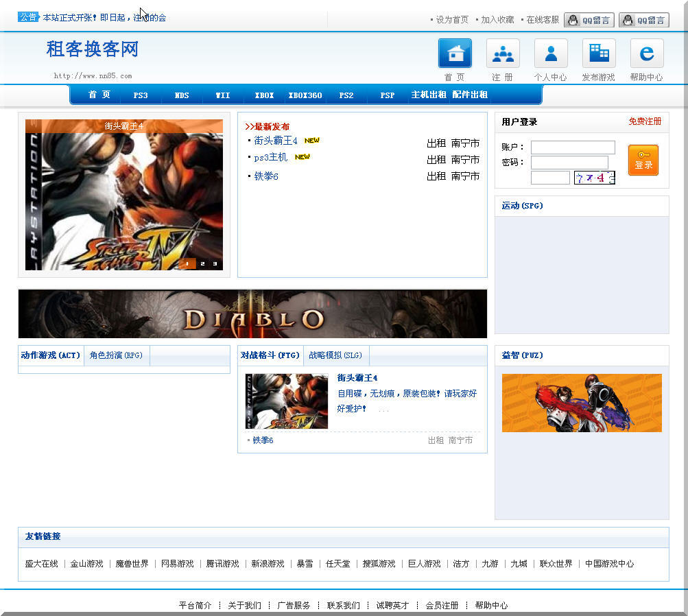Open the XBOX360 navigation menu item

point(305,95)
